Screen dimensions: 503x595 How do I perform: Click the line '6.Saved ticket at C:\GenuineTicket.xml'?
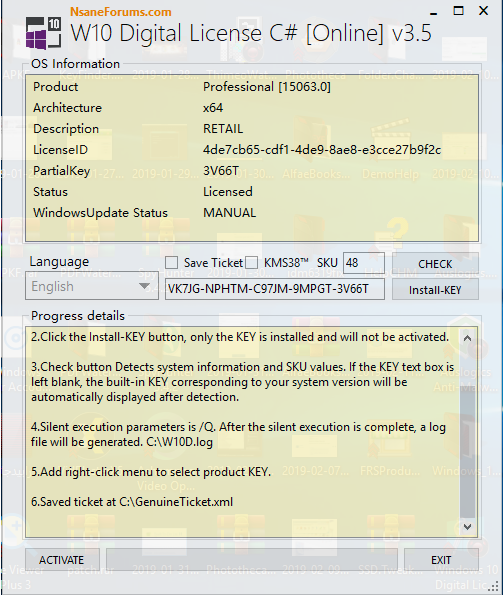[132, 502]
